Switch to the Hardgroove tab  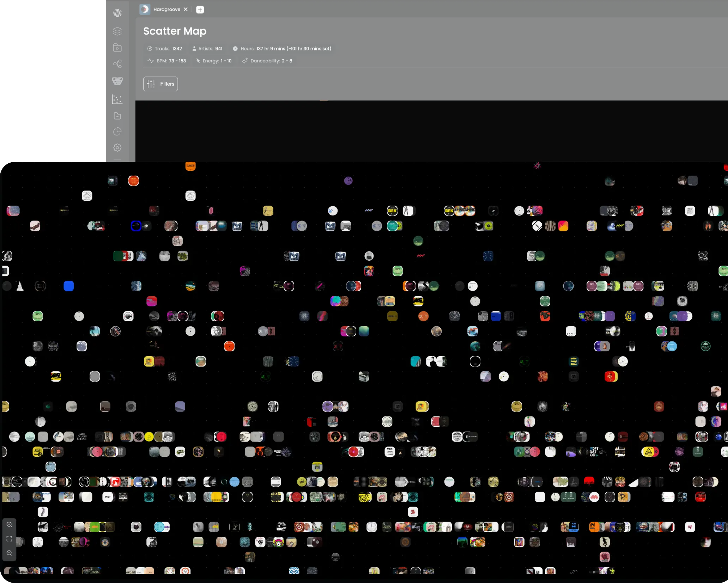click(166, 10)
